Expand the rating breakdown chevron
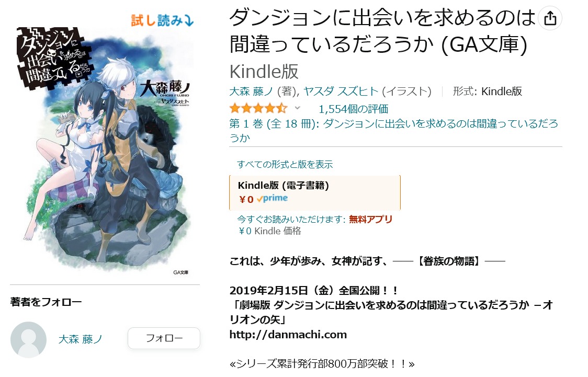Image resolution: width=588 pixels, height=377 pixels. click(x=297, y=108)
